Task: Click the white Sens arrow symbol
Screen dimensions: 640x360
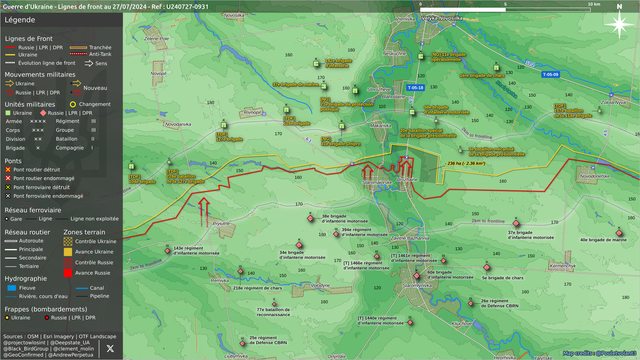Action: (x=88, y=63)
